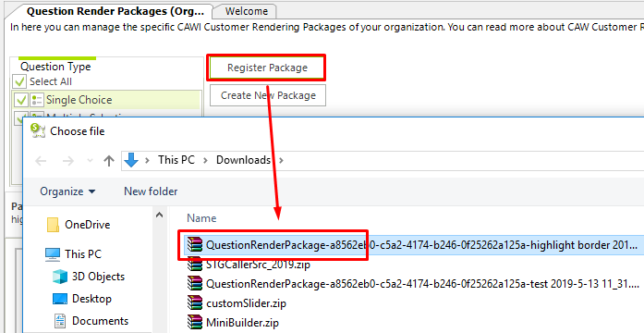Image resolution: width=644 pixels, height=333 pixels.
Task: Click the archive icon of the test package file
Action: 195,284
